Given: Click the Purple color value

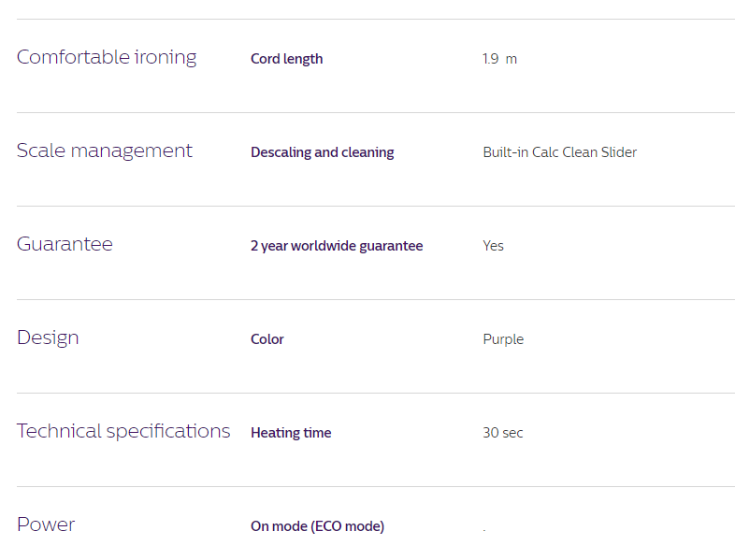Looking at the screenshot, I should coord(503,339).
